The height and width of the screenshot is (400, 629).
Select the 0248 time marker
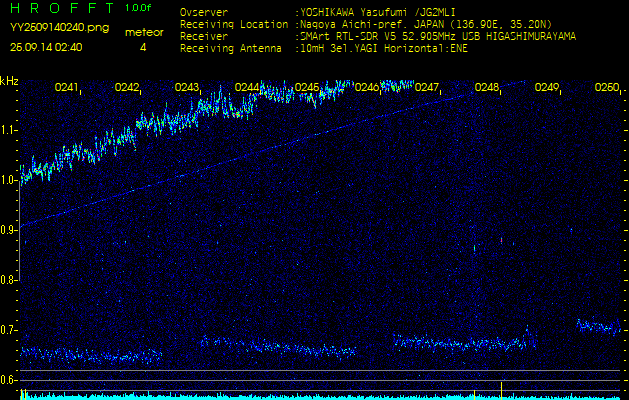(x=487, y=88)
